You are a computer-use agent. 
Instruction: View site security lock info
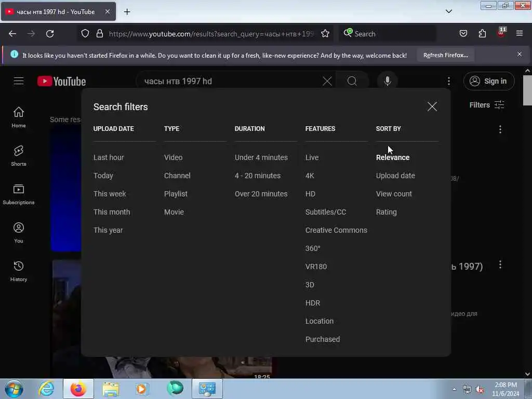[99, 34]
